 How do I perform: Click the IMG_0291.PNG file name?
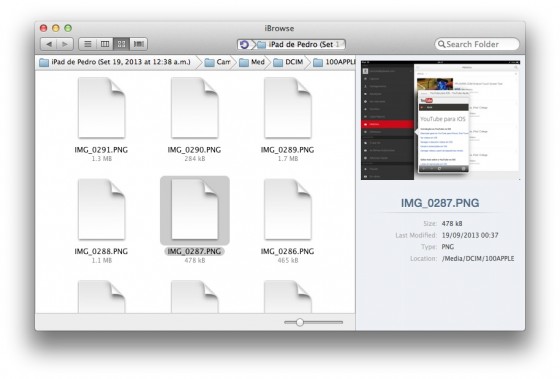point(101,150)
